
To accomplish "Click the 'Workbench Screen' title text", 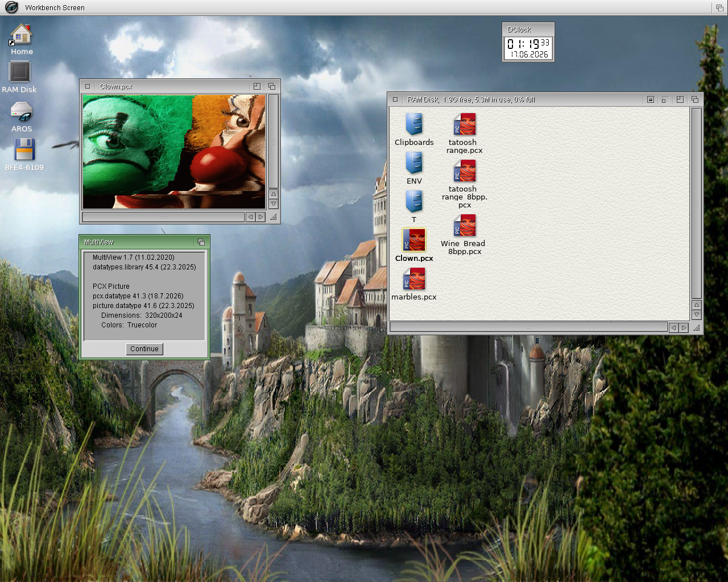I will pyautogui.click(x=55, y=8).
